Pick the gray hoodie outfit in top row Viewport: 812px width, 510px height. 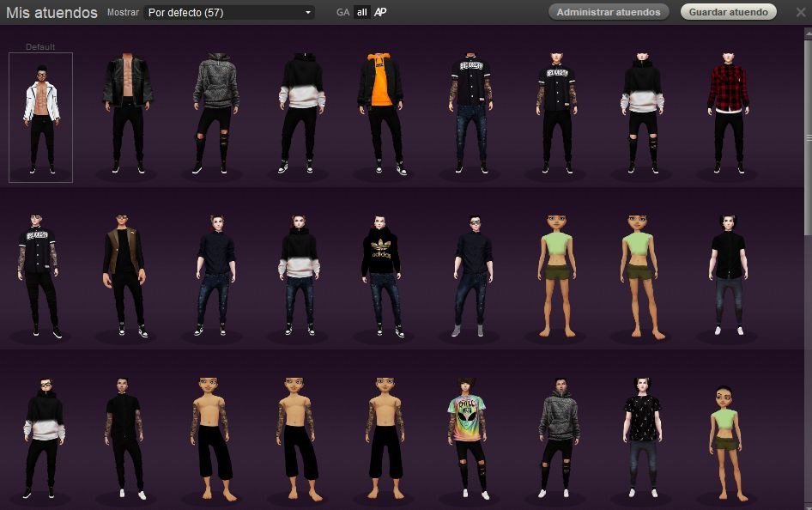[211, 112]
